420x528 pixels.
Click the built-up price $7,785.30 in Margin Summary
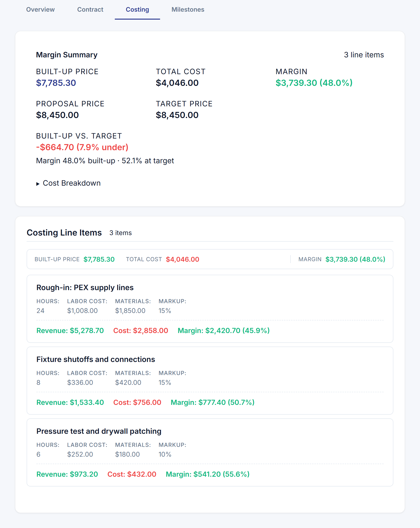(56, 83)
